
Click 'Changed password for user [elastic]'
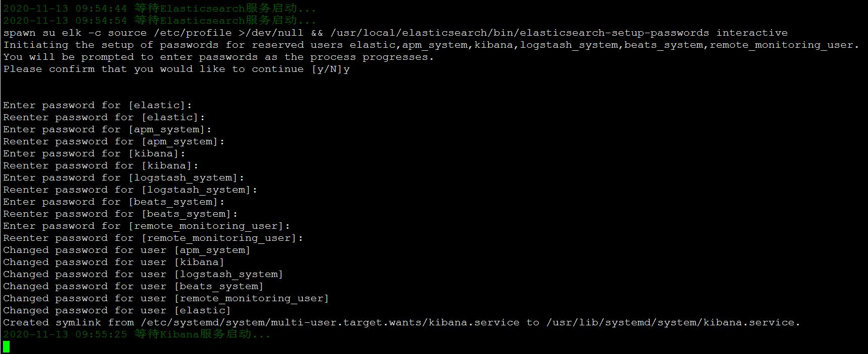click(x=117, y=310)
